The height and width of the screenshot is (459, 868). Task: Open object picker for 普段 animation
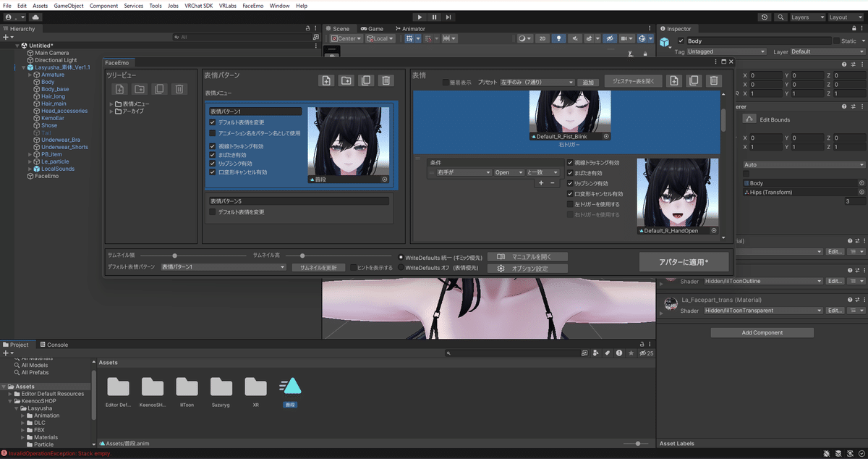385,179
